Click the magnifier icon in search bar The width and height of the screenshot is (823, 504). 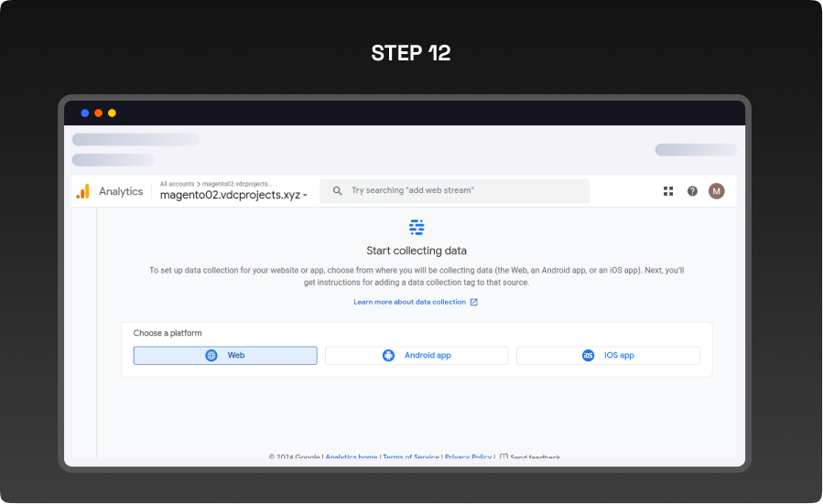337,191
